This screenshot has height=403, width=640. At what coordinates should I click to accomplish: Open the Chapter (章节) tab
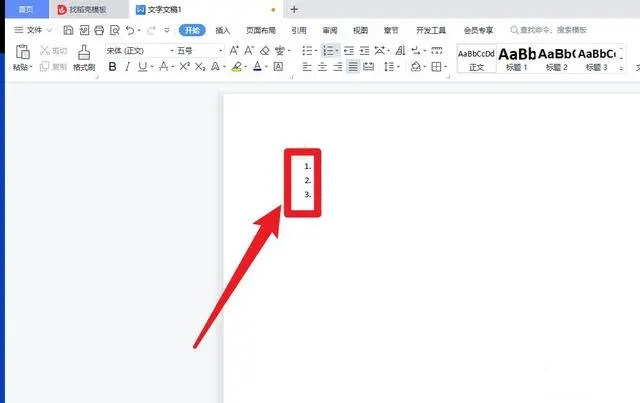click(391, 30)
